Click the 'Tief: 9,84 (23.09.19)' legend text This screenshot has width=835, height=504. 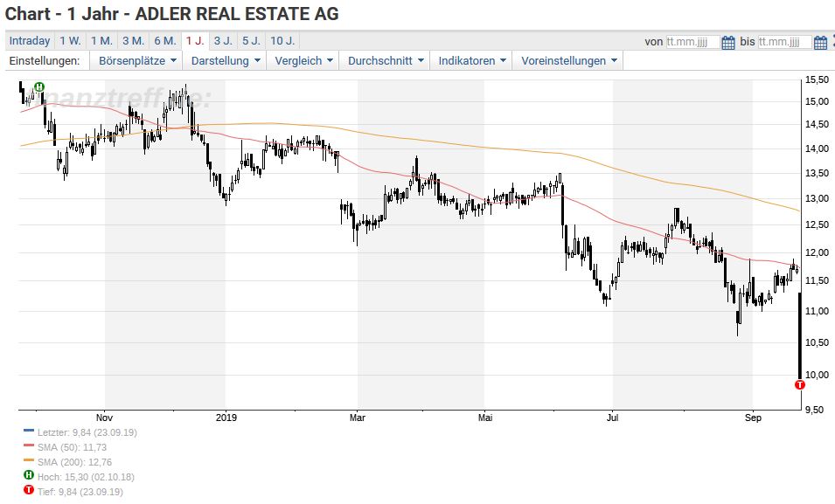tap(80, 493)
